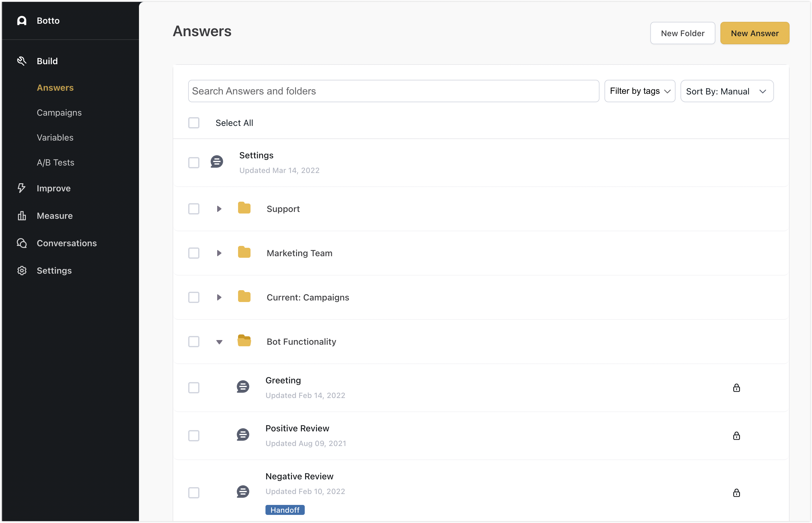Image resolution: width=812 pixels, height=523 pixels.
Task: Click the Build wrench icon in the sidebar
Action: pyautogui.click(x=22, y=61)
